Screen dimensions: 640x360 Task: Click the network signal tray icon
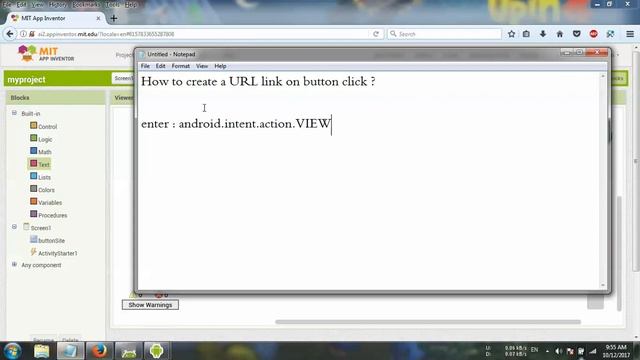593,351
